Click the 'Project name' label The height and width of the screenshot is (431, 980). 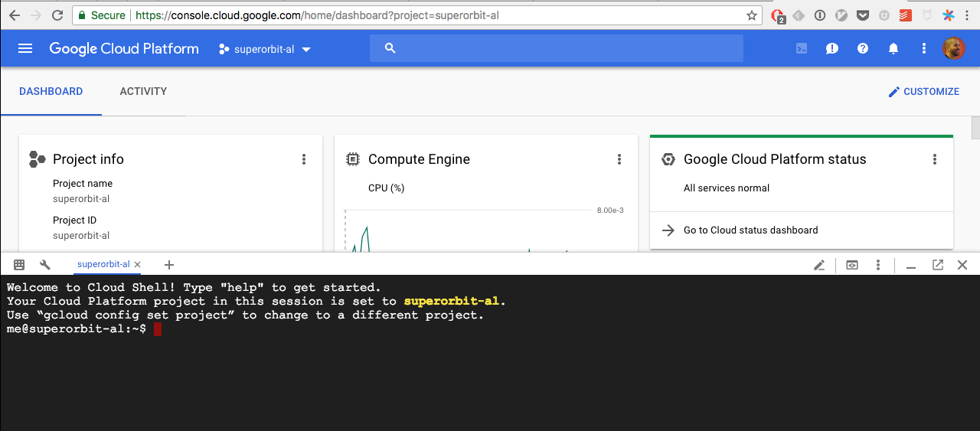[83, 183]
